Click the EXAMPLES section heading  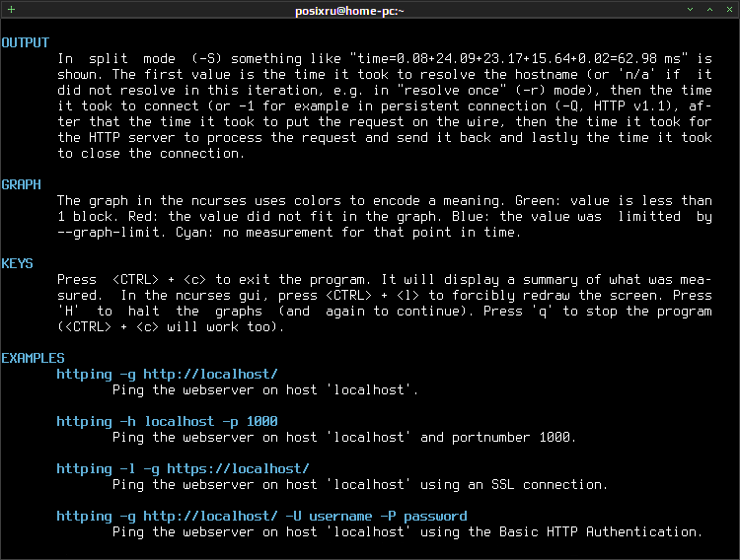(33, 358)
